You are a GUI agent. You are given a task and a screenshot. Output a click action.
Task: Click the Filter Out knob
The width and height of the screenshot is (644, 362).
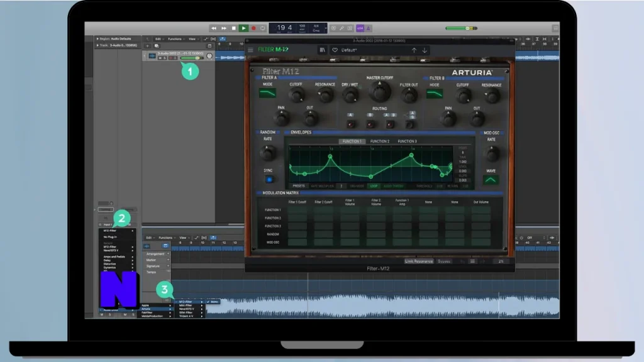pos(409,96)
